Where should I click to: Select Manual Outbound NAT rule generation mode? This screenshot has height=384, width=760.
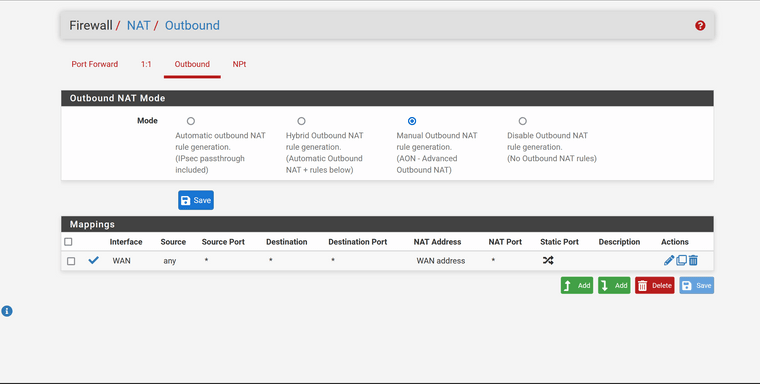click(412, 121)
